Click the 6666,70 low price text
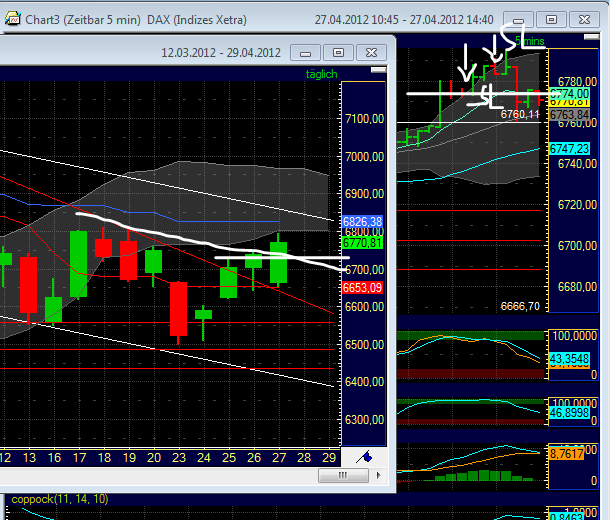Image resolution: width=610 pixels, height=520 pixels. [x=520, y=306]
